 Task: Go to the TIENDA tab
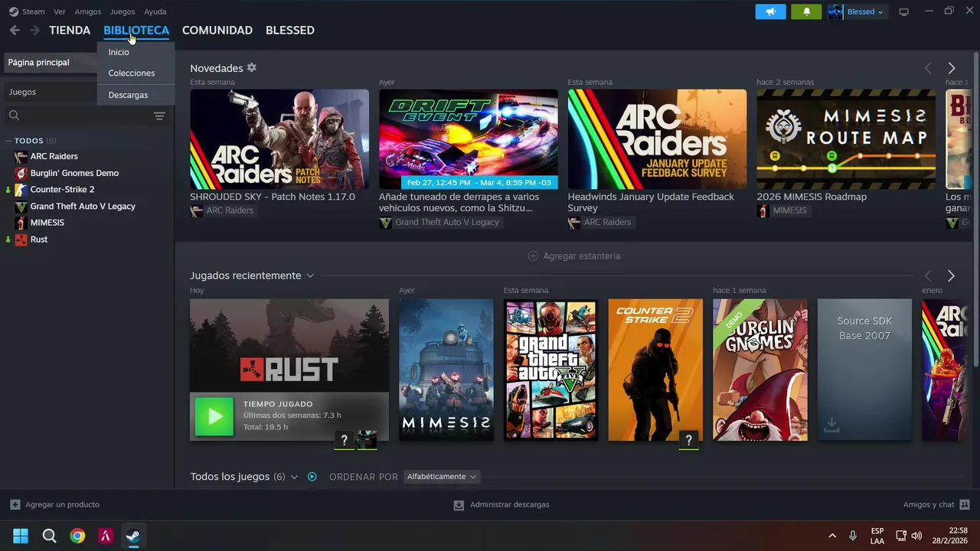pos(70,30)
